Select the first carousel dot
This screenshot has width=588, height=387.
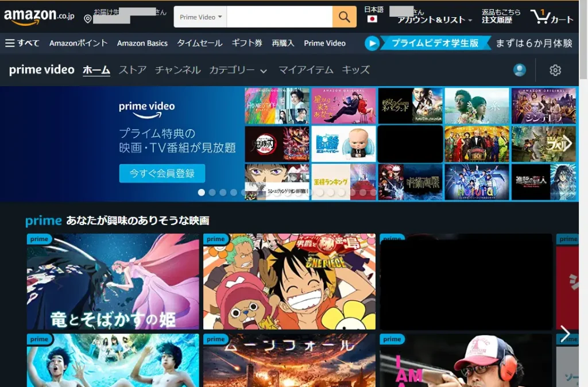coord(202,192)
